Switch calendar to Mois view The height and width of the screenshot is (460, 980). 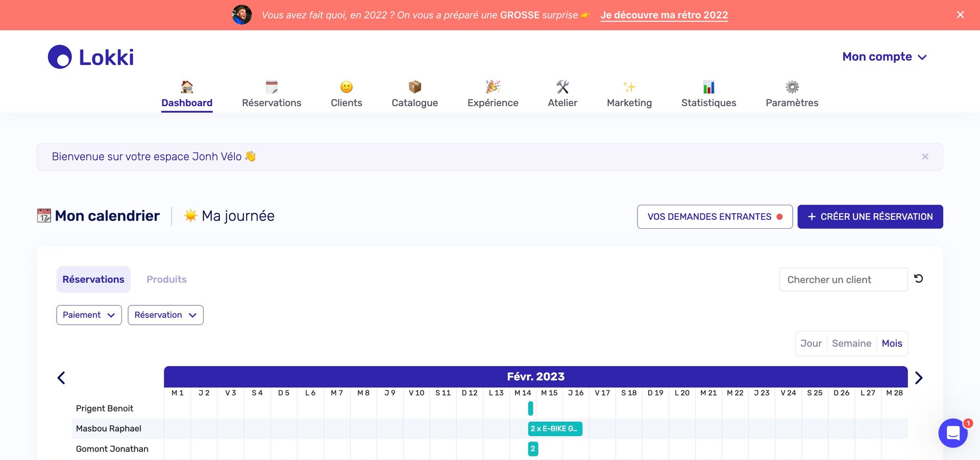click(x=892, y=344)
